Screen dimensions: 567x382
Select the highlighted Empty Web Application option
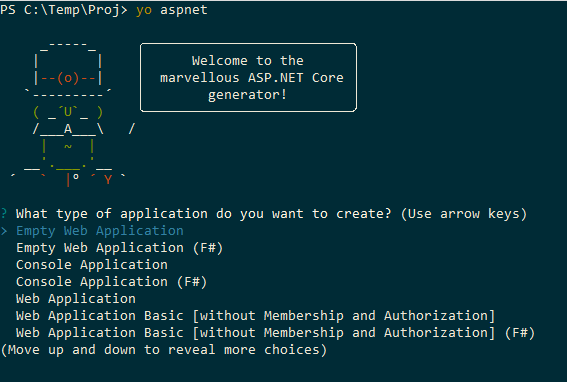point(100,231)
